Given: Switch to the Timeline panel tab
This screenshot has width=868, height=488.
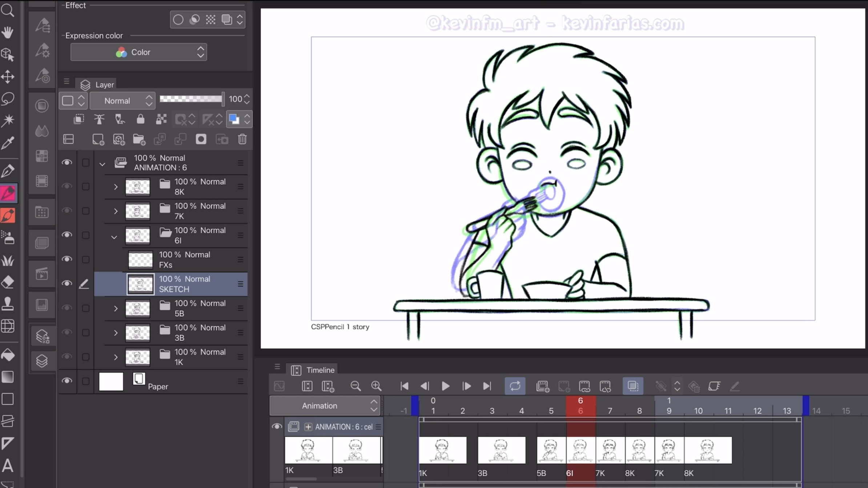Looking at the screenshot, I should click(312, 370).
